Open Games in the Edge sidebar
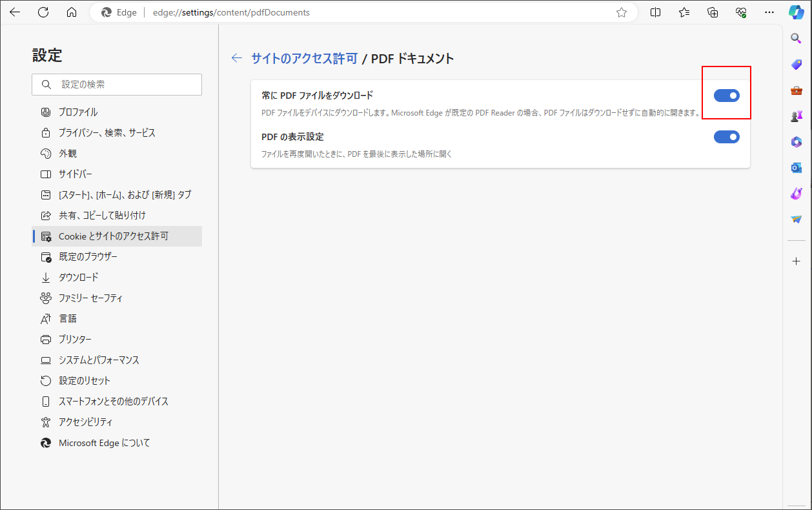 [x=796, y=116]
